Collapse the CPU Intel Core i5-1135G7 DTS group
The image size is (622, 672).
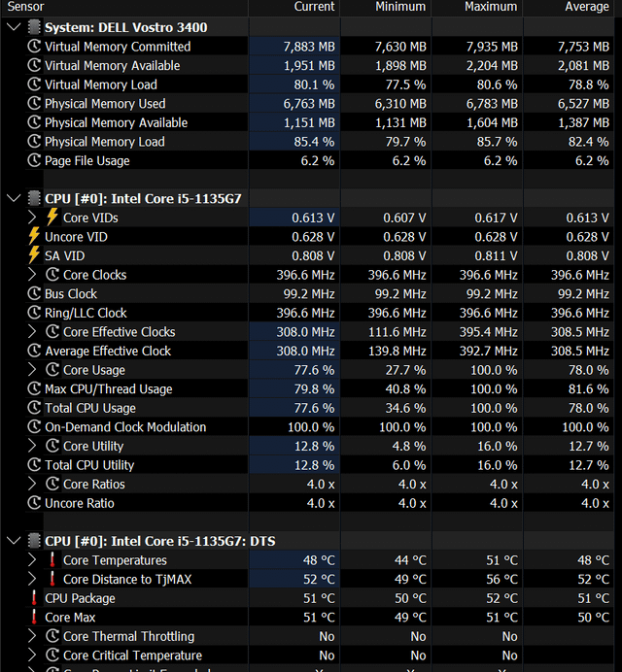pyautogui.click(x=14, y=541)
